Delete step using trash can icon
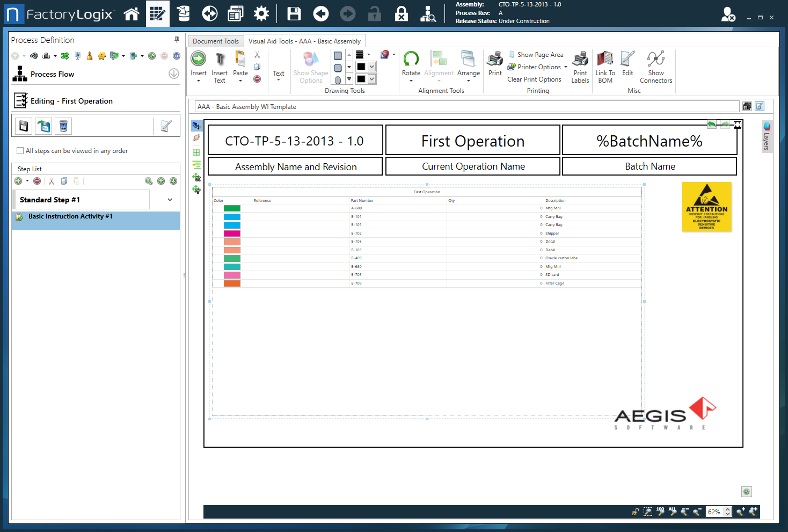The image size is (788, 532). coord(63,126)
